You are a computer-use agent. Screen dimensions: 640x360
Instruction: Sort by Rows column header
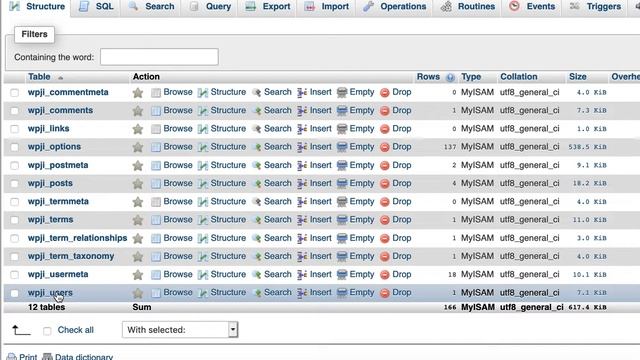pos(428,77)
